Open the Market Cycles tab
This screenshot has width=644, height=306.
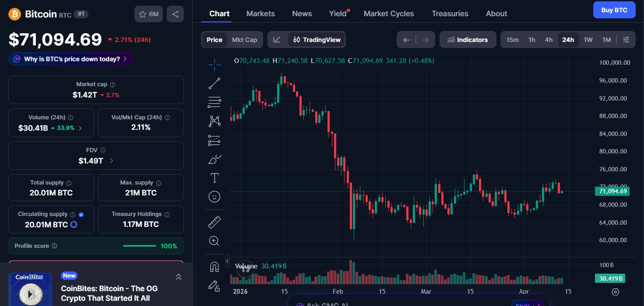[x=388, y=13]
